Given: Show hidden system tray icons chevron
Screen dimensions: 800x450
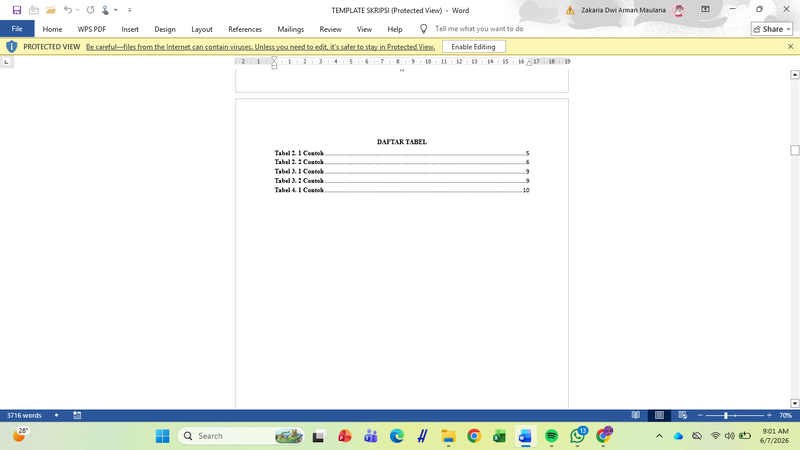Looking at the screenshot, I should point(659,436).
